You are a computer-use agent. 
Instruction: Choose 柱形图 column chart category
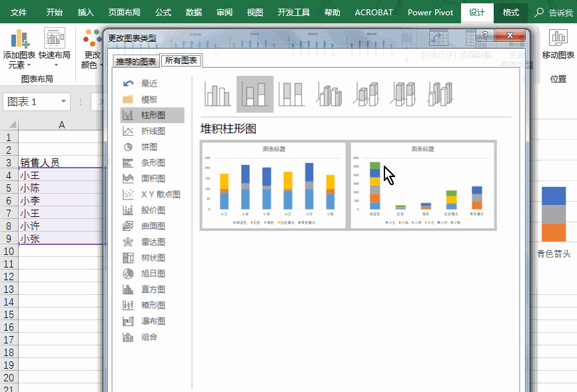click(x=153, y=115)
